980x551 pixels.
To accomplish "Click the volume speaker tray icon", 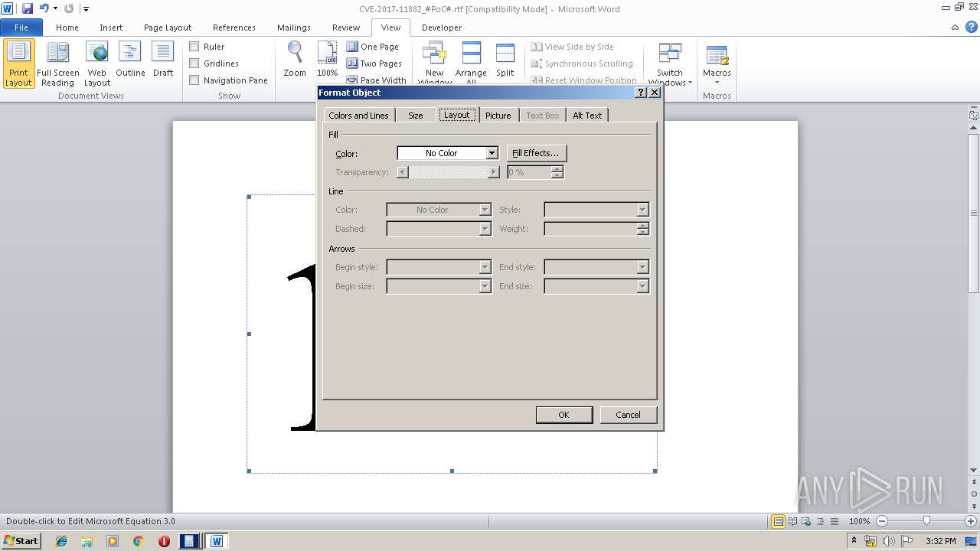I will click(x=889, y=541).
